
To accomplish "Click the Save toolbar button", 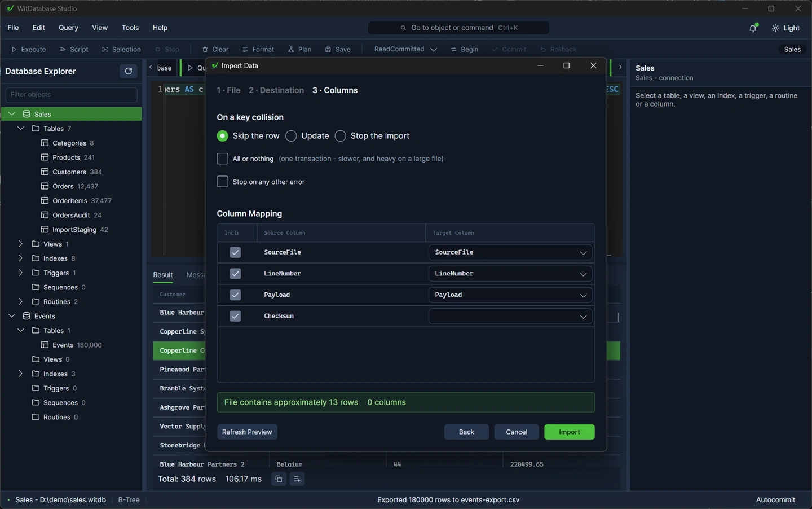I will 338,49.
